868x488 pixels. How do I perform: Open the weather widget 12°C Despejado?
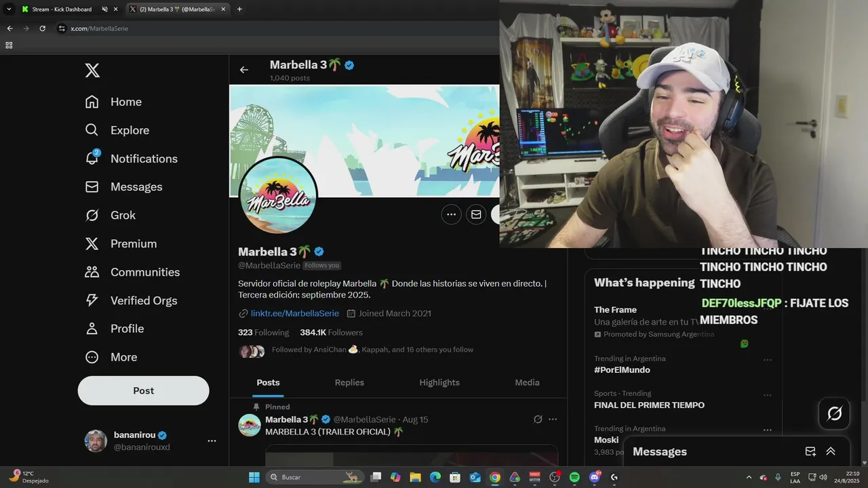[28, 477]
